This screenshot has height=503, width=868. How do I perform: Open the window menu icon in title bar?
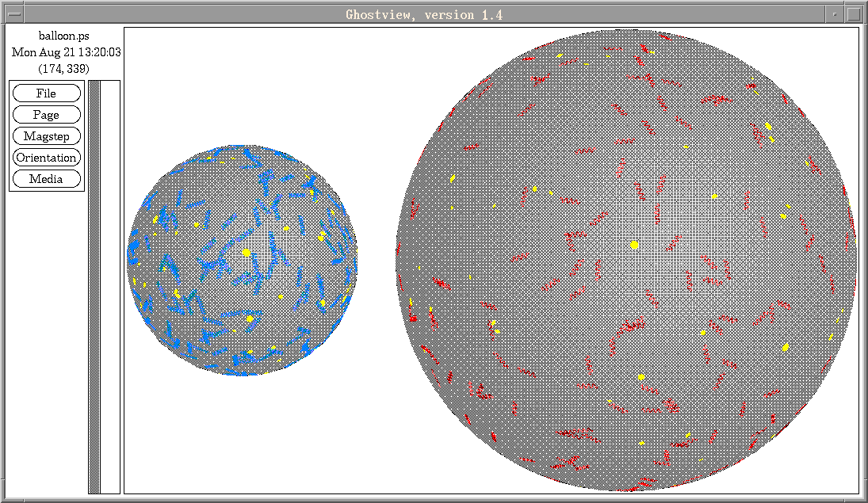click(14, 14)
